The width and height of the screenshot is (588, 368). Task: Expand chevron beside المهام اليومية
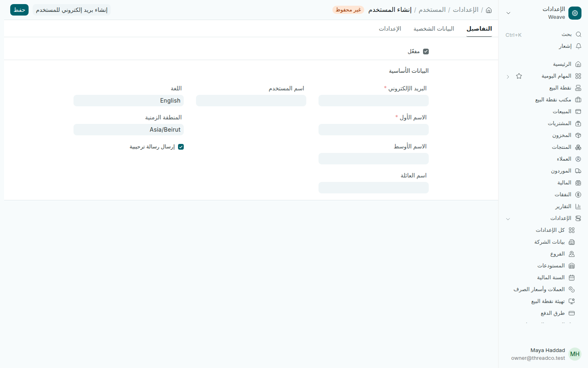508,76
